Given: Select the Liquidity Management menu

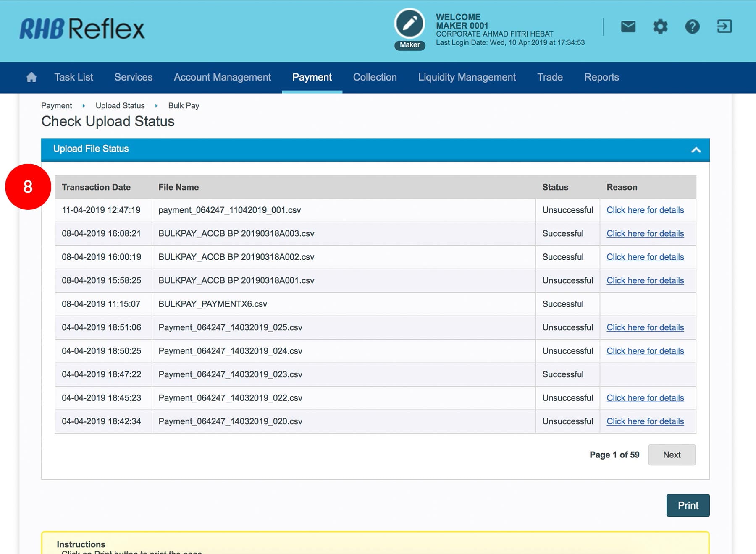Looking at the screenshot, I should point(467,77).
